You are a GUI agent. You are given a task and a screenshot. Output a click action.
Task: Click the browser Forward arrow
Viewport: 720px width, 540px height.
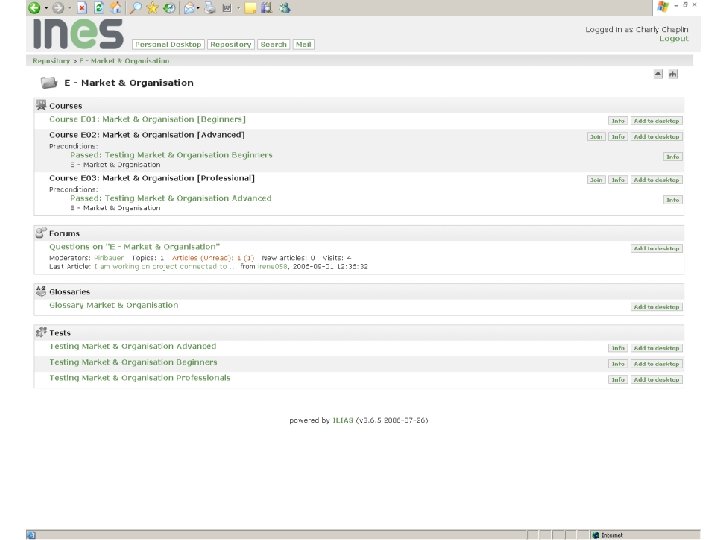[x=58, y=7]
